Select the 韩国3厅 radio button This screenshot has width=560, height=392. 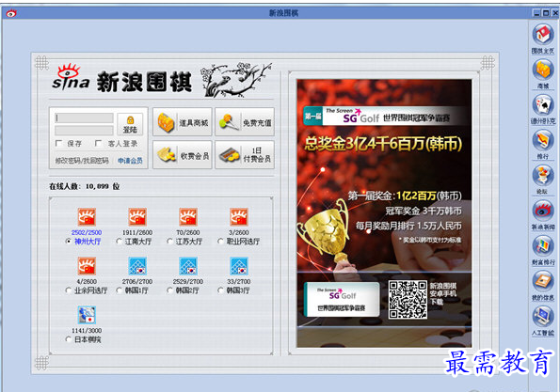click(x=221, y=290)
